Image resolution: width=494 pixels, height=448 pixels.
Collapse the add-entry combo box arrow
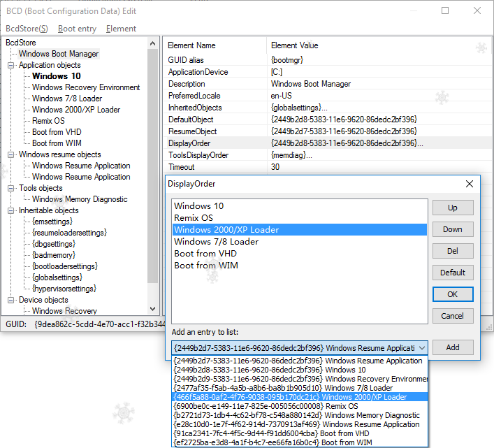pos(422,348)
